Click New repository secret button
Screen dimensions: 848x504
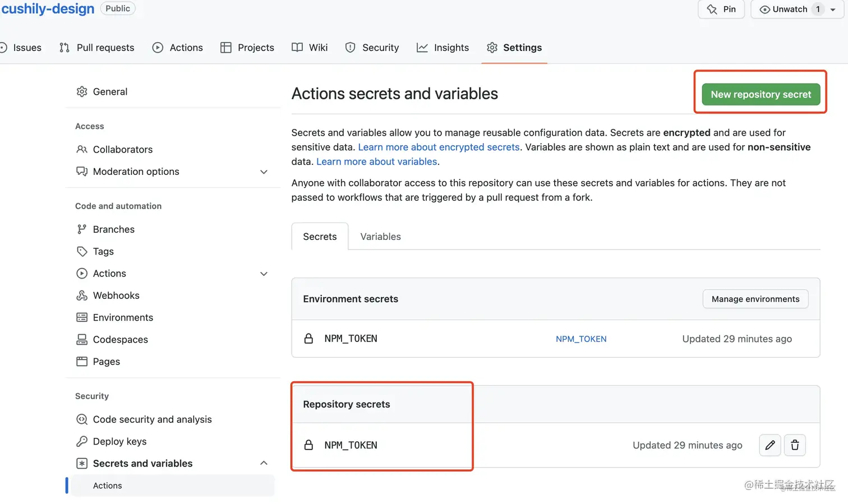[761, 94]
